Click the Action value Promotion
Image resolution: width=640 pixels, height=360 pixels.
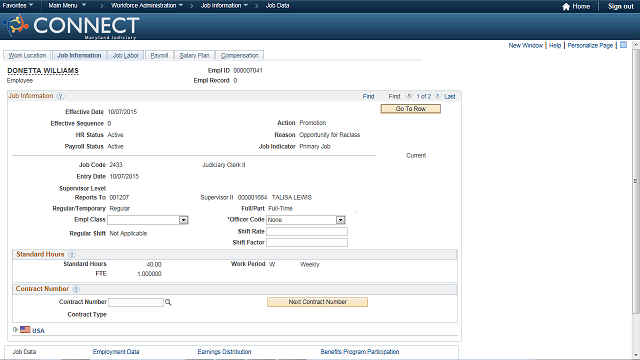click(313, 122)
